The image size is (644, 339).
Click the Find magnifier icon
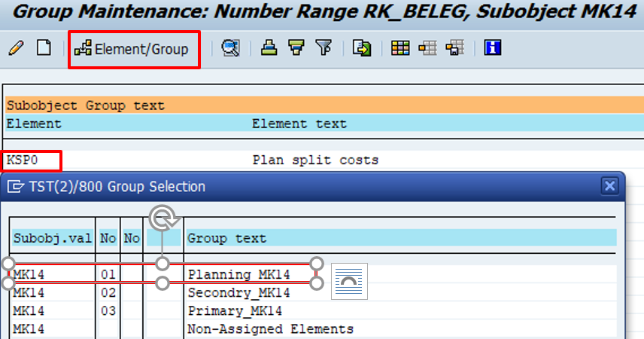(230, 49)
